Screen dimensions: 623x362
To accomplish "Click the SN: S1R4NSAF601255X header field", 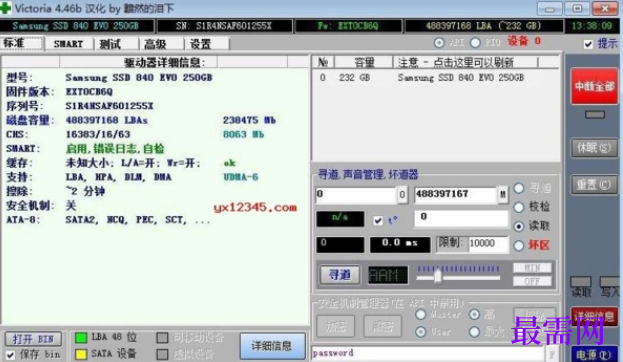I will coord(224,26).
